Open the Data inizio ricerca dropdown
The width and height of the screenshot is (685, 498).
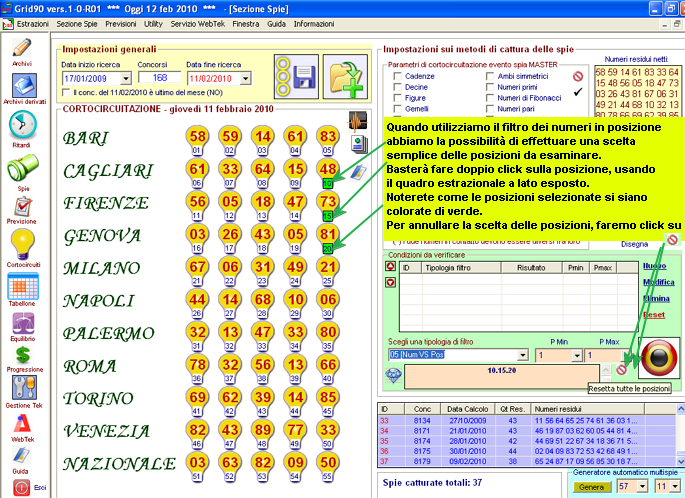pos(126,79)
